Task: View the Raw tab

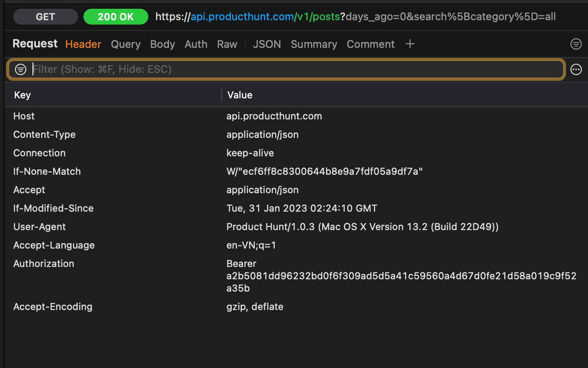Action: click(x=227, y=44)
